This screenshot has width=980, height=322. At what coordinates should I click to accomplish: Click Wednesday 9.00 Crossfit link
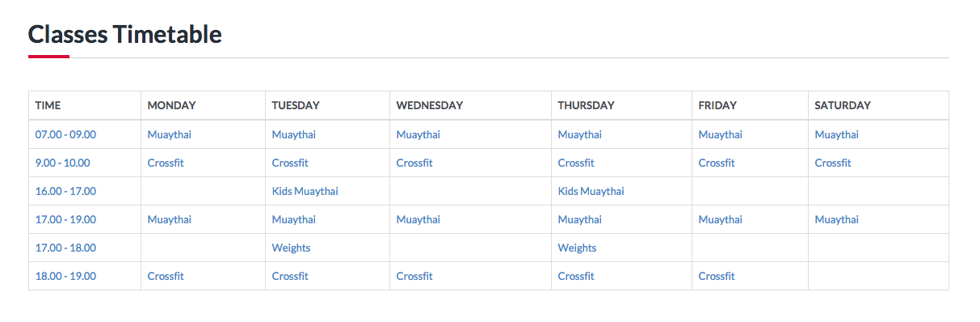414,163
